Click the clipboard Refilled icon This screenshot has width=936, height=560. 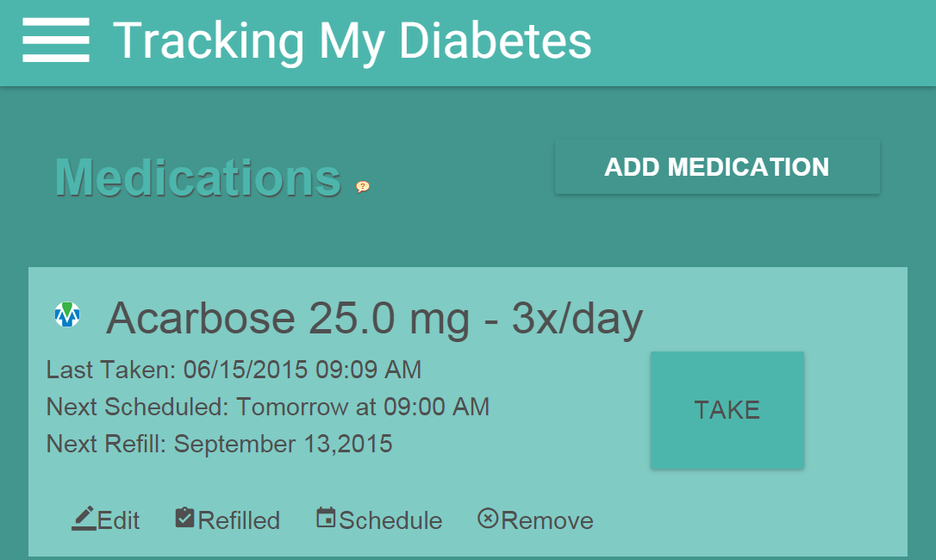[x=184, y=518]
